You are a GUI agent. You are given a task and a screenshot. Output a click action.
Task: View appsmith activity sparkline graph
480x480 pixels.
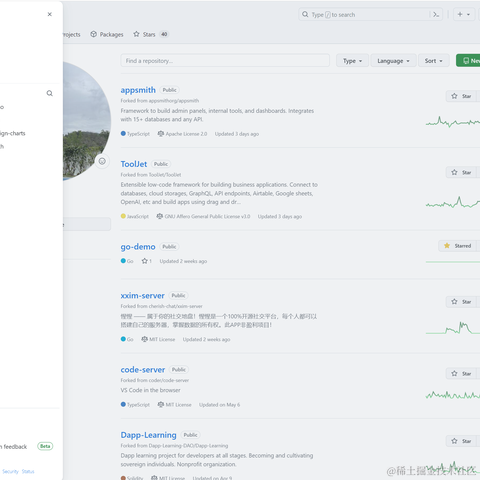[x=453, y=122]
